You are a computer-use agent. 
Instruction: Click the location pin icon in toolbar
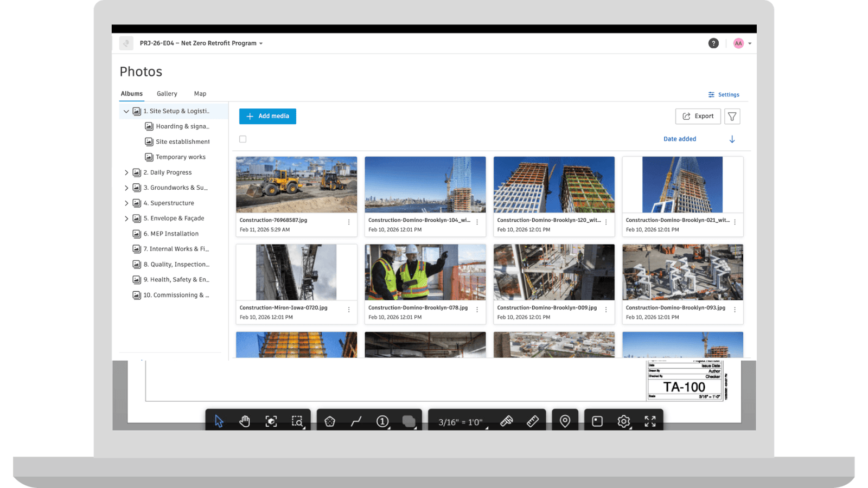[x=565, y=421]
